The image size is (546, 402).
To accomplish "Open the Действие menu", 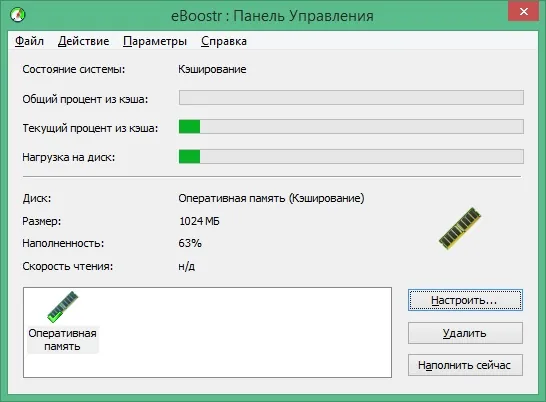I will click(x=83, y=41).
